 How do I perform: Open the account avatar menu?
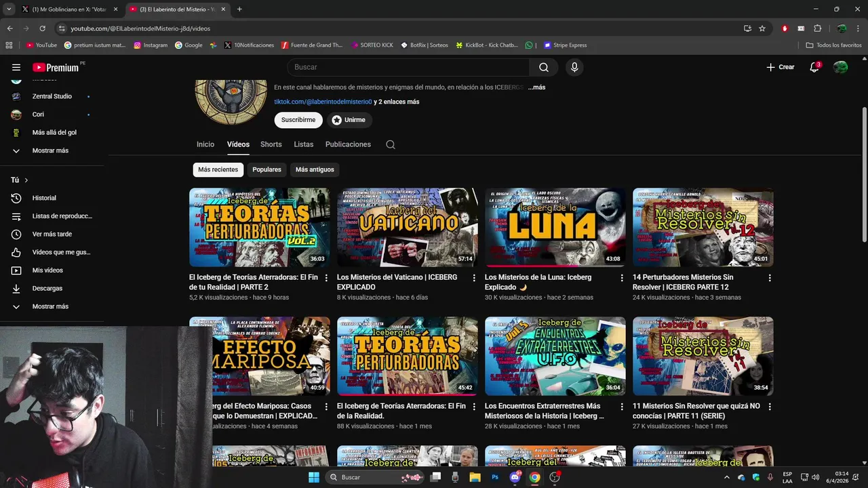[x=840, y=67]
